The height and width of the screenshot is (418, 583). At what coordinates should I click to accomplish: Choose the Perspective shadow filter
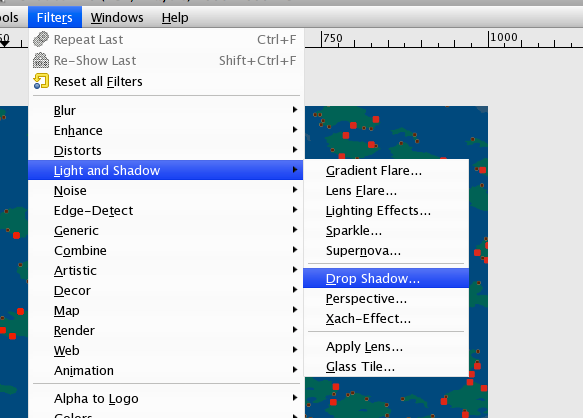click(x=386, y=298)
